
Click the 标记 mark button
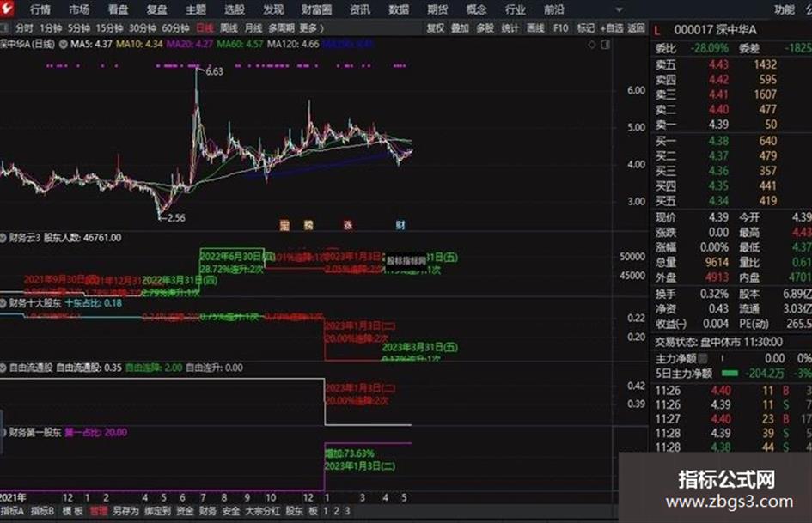click(586, 28)
